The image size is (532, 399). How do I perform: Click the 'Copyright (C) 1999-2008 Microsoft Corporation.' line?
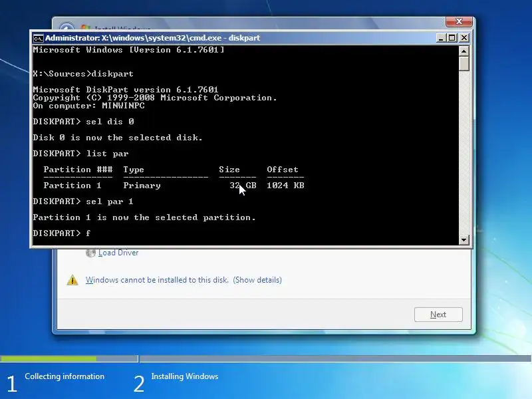pyautogui.click(x=155, y=98)
